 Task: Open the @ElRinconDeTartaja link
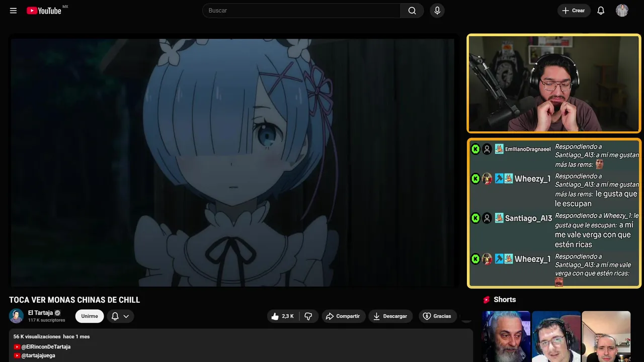click(x=46, y=347)
